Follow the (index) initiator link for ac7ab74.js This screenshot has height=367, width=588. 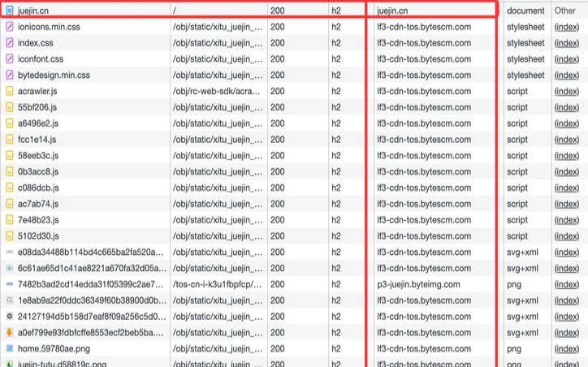[566, 204]
